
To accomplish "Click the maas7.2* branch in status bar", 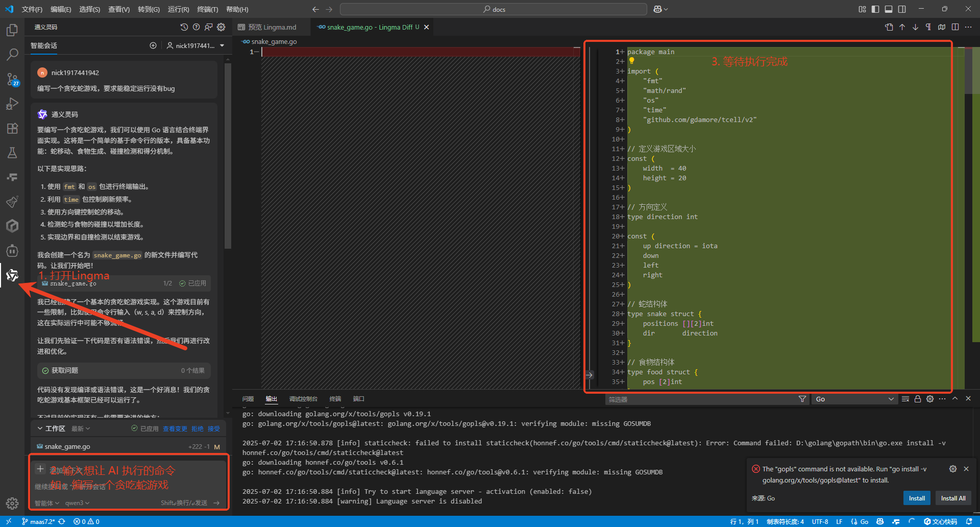I will click(38, 521).
